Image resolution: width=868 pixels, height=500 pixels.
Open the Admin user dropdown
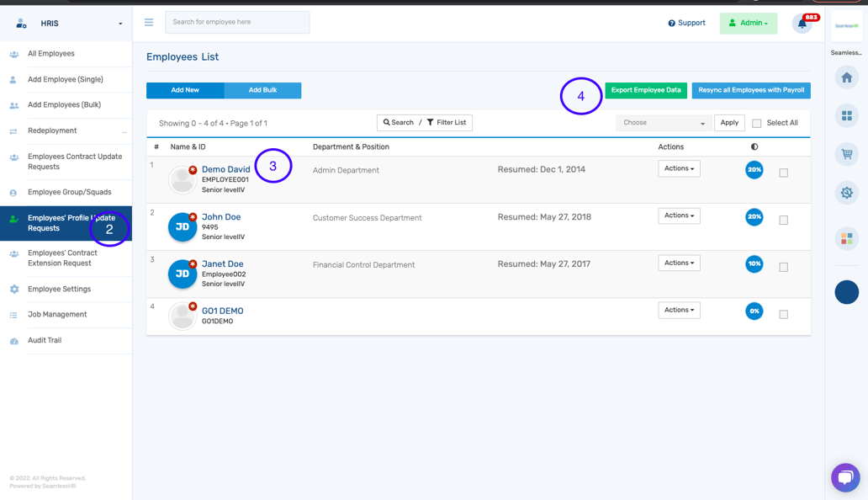[749, 24]
